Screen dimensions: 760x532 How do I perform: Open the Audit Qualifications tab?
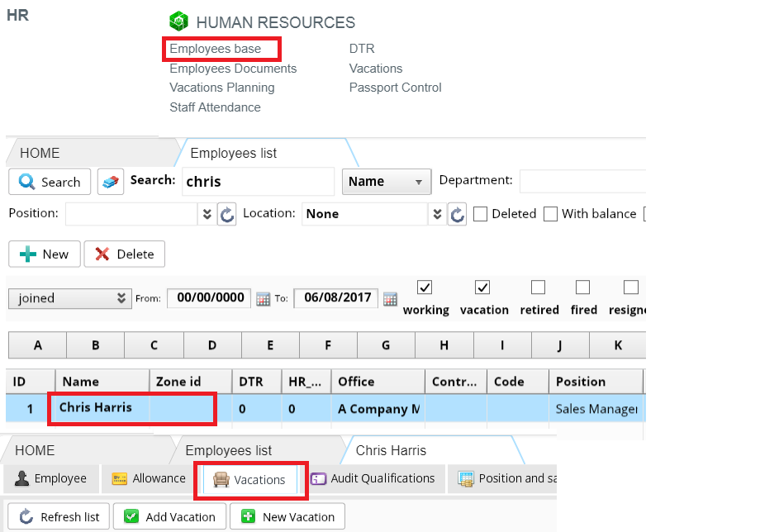[373, 478]
